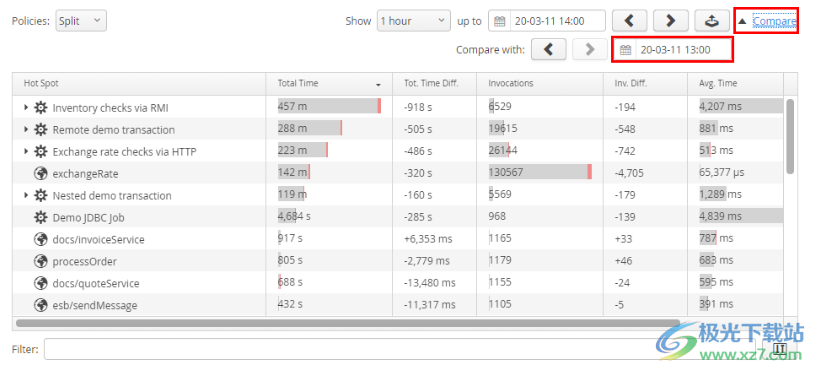This screenshot has width=815, height=371.
Task: Focus the Filter text field
Action: [x=400, y=349]
